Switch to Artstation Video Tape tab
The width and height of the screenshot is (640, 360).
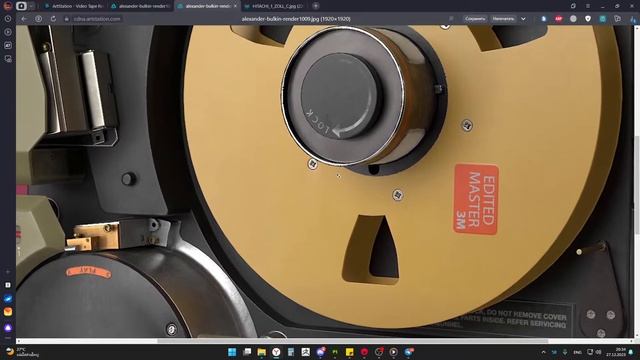[x=74, y=6]
